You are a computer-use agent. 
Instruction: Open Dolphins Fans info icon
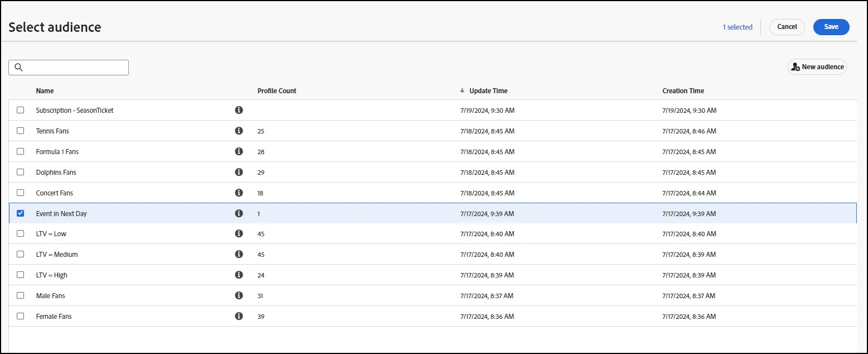(239, 172)
